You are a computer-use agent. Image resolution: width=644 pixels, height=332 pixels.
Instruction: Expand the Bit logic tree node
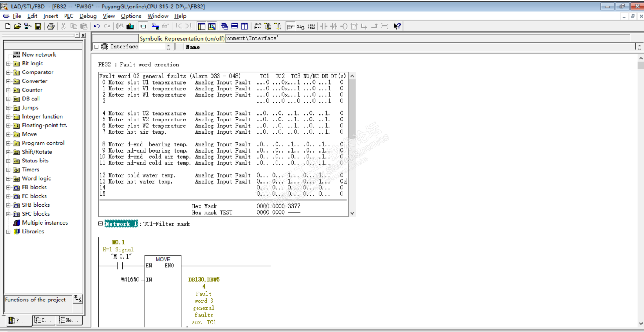coord(8,64)
